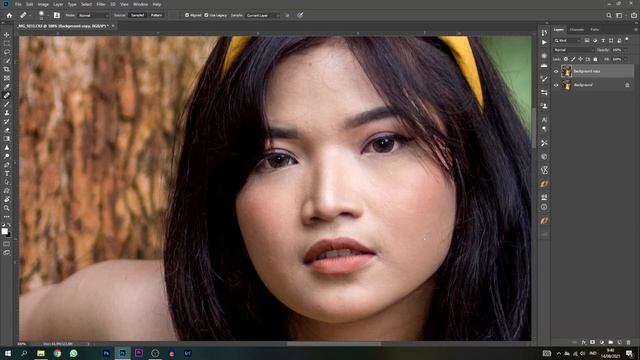Toggle lock all padlock icon
Viewport: 640px width, 360px height.
point(595,59)
